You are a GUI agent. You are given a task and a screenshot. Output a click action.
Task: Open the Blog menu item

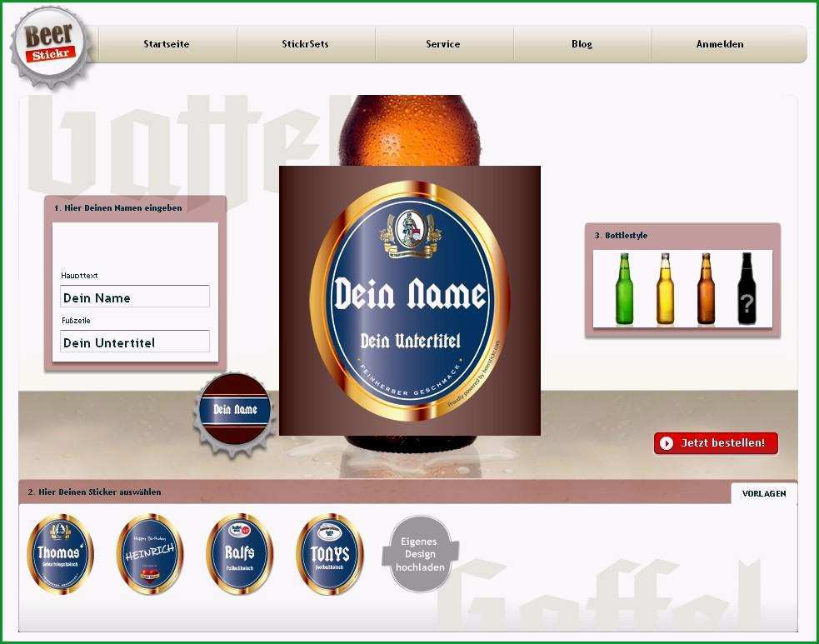pyautogui.click(x=582, y=44)
